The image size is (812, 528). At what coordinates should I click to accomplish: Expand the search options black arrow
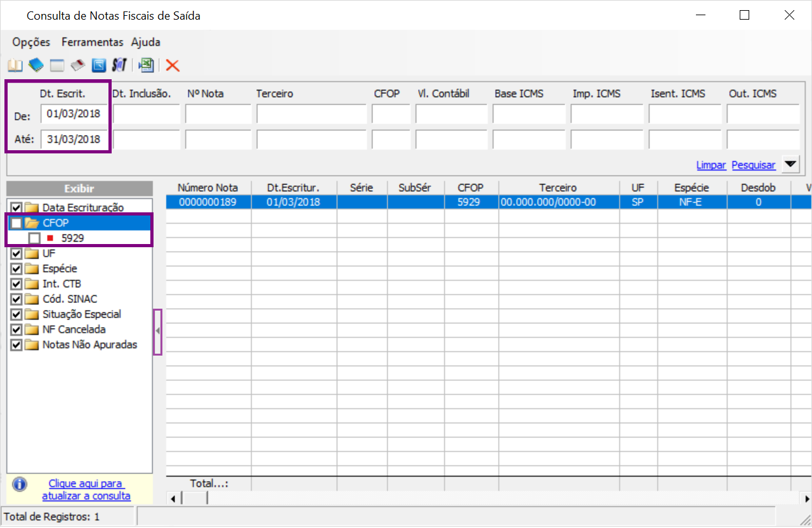tap(790, 165)
